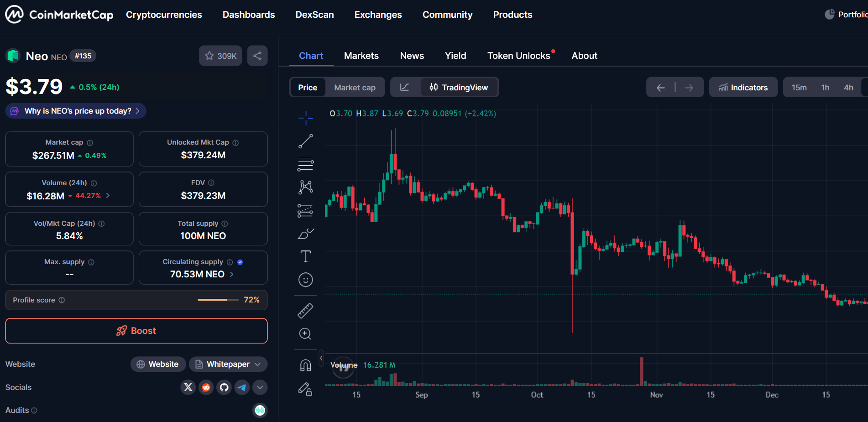Image resolution: width=868 pixels, height=422 pixels.
Task: Click the Volume legend label
Action: [344, 365]
